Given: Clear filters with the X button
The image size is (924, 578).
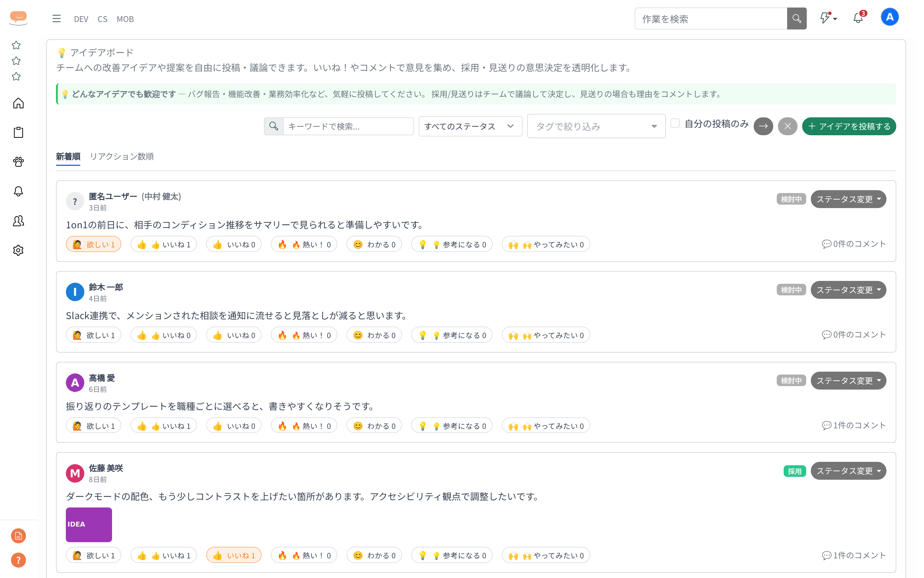Looking at the screenshot, I should [787, 126].
